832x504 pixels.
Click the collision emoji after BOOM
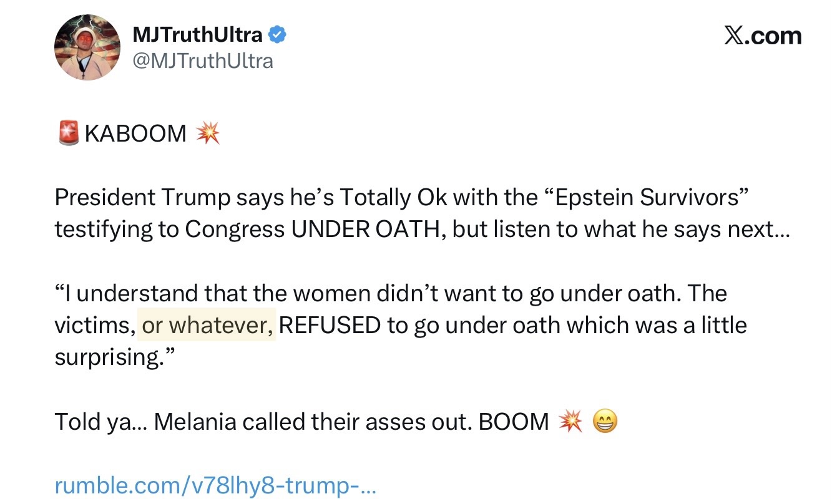point(570,422)
